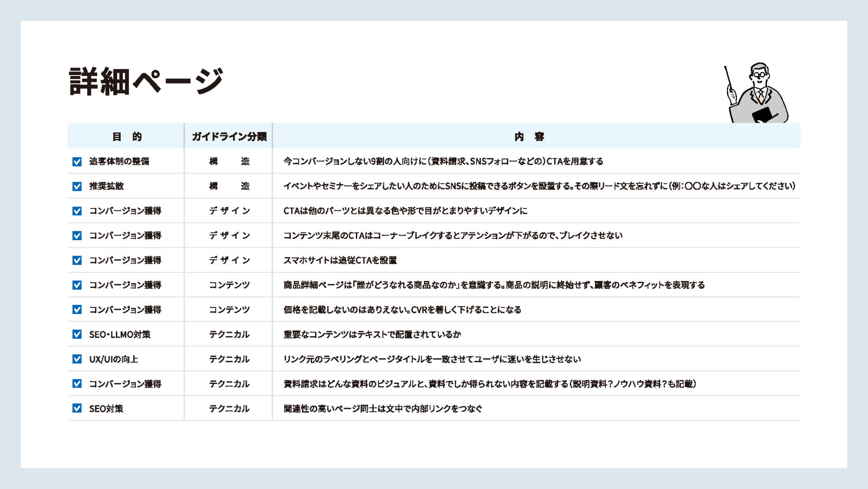Screen dimensions: 868x489
Task: Uncheck the 推奨拡散 checkbox
Action: pyautogui.click(x=77, y=186)
